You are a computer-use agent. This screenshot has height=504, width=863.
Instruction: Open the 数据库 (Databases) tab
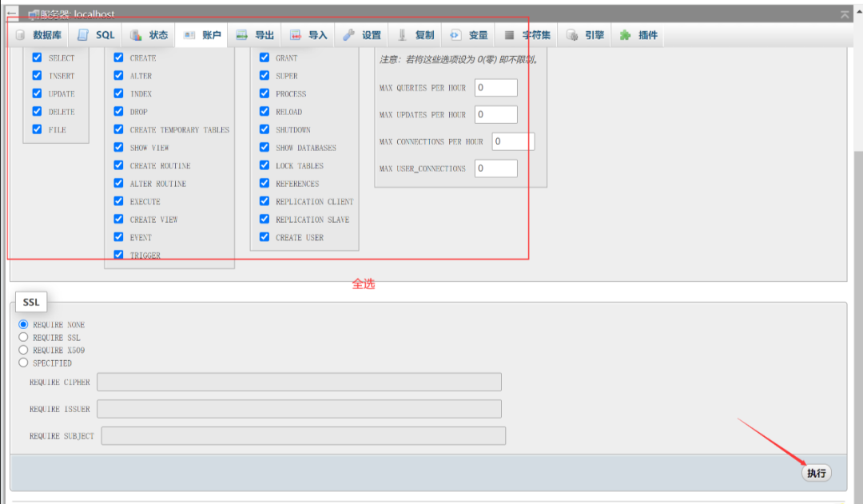[x=38, y=35]
